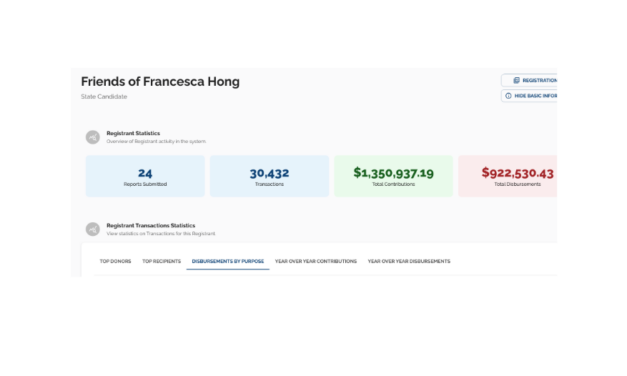The image size is (627, 376).
Task: Click the document icon in Registration button
Action: click(x=516, y=80)
